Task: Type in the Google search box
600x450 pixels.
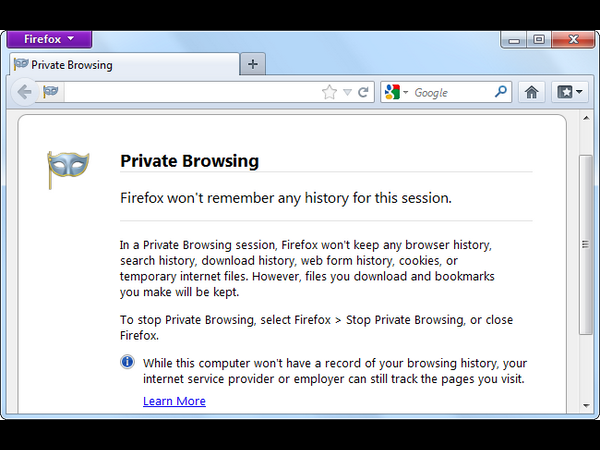Action: 450,92
